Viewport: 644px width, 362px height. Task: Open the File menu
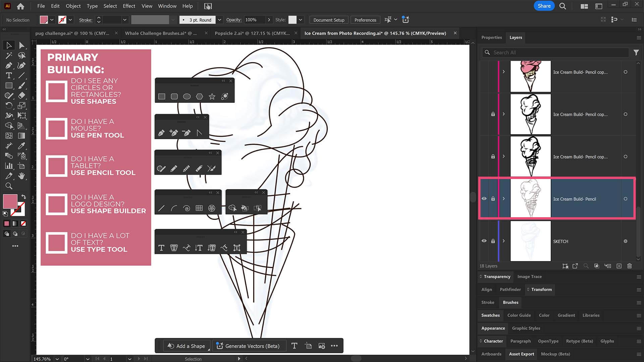(x=41, y=6)
